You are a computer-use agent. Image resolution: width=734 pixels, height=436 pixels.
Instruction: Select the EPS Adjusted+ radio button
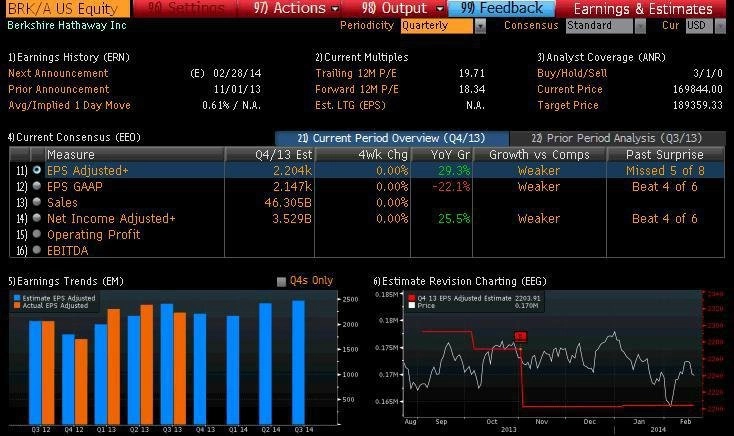tap(37, 170)
